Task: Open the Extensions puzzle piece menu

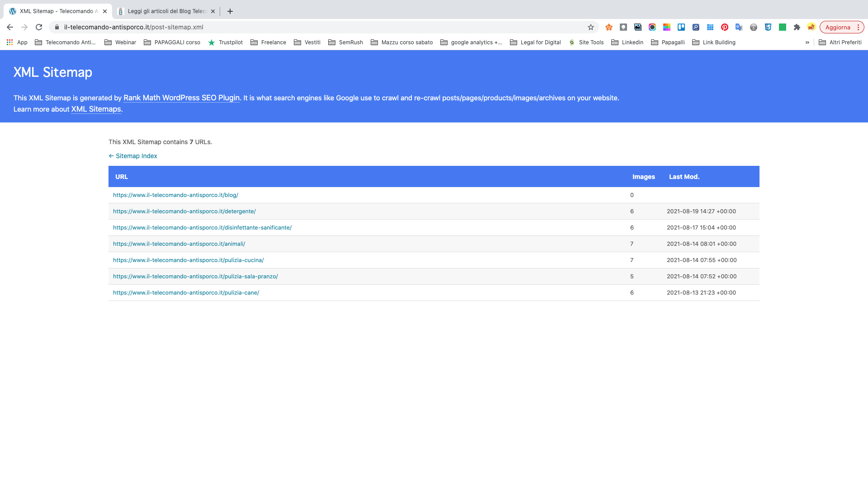Action: pos(797,27)
